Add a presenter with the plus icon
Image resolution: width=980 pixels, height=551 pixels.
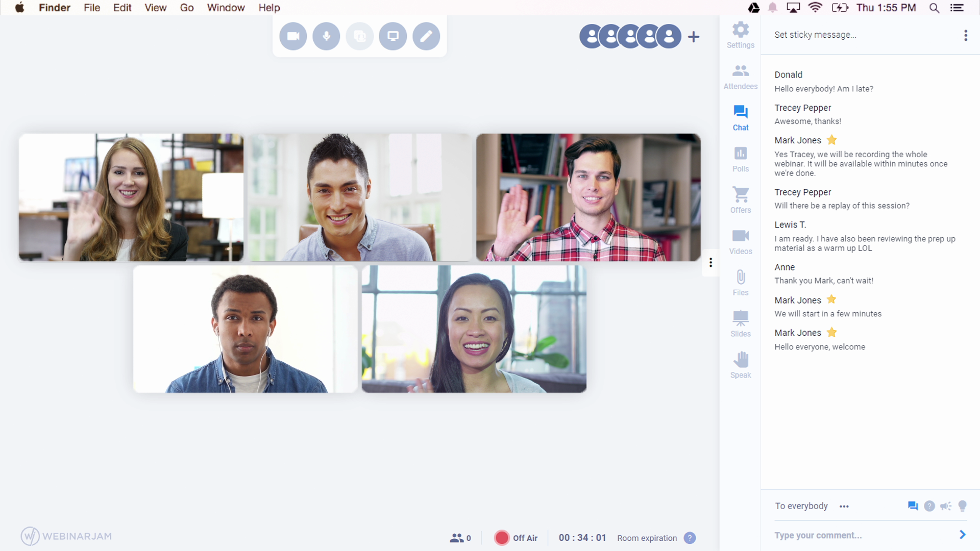[693, 37]
